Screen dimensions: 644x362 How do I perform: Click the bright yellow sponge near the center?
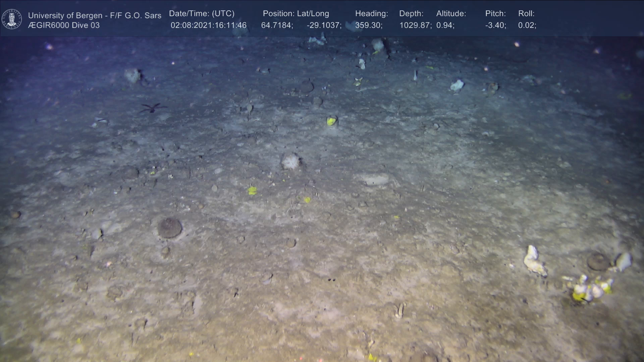pos(331,121)
